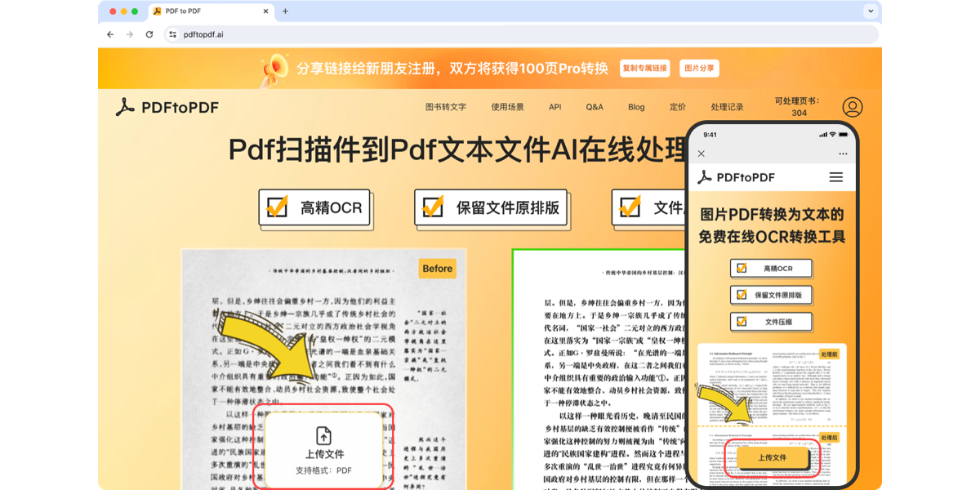This screenshot has height=490, width=980.
Task: Click the pdftopdf.ai address bar
Action: (521, 34)
